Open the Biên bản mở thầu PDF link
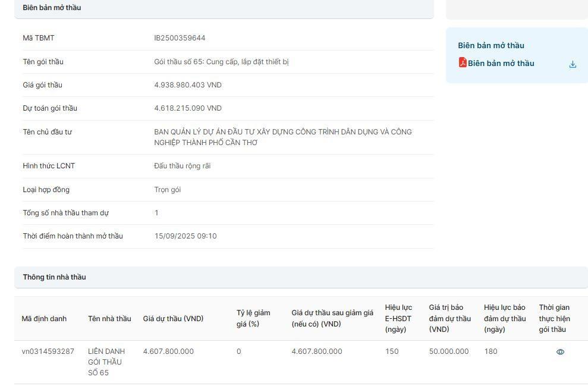 (501, 64)
